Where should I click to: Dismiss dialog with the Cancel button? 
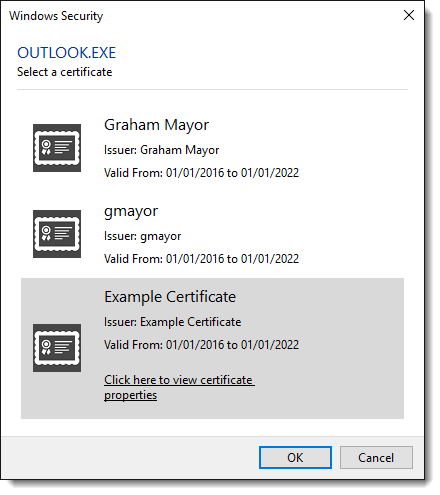pyautogui.click(x=376, y=457)
